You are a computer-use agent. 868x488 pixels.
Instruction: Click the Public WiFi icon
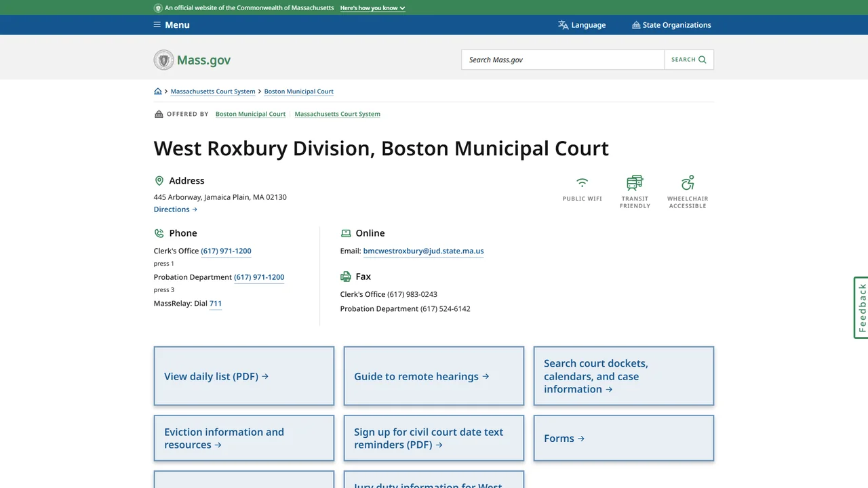point(583,183)
